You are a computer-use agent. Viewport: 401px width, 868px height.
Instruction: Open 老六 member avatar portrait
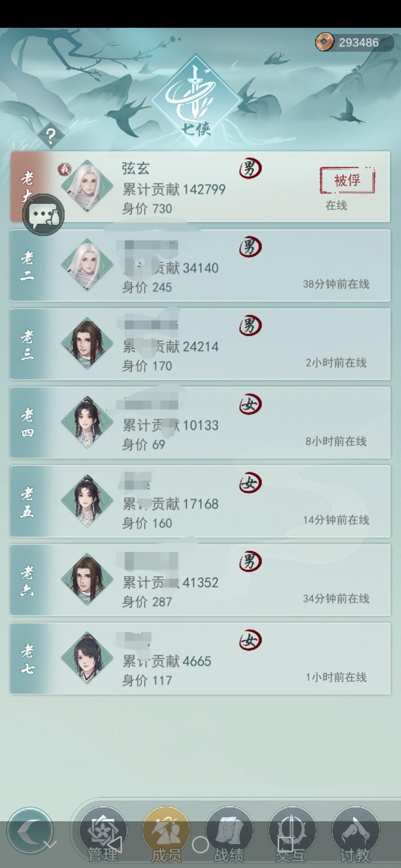coord(87,579)
